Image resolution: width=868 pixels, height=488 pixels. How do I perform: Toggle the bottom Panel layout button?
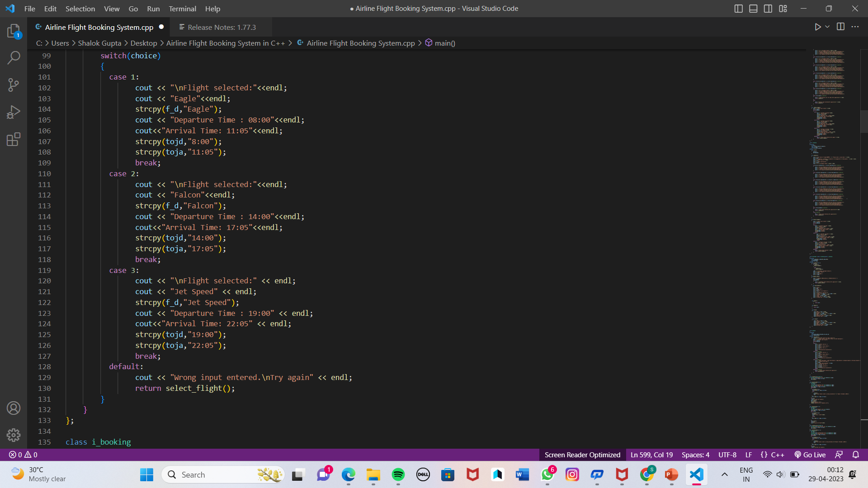point(753,9)
